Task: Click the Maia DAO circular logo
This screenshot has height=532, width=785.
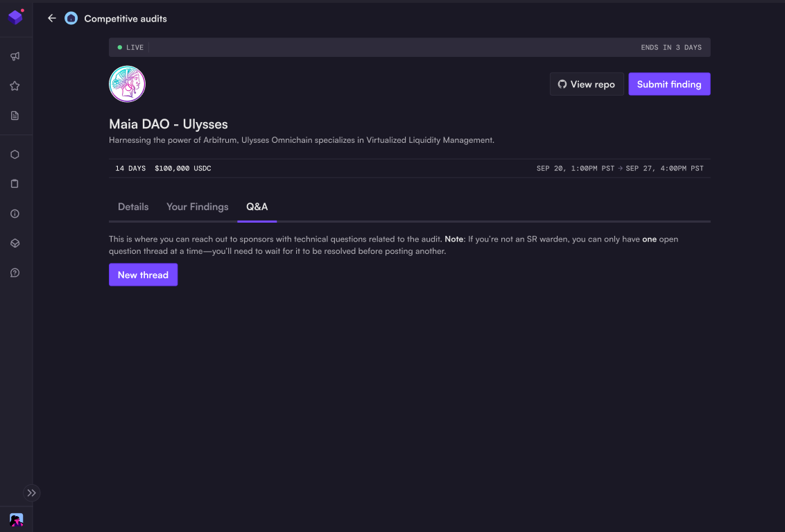Action: tap(127, 84)
